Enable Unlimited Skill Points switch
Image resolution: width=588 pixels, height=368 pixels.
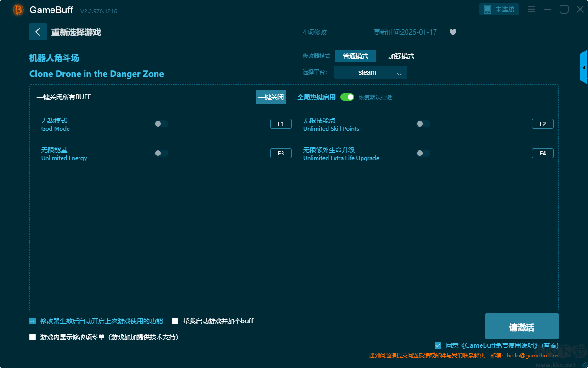pos(423,124)
